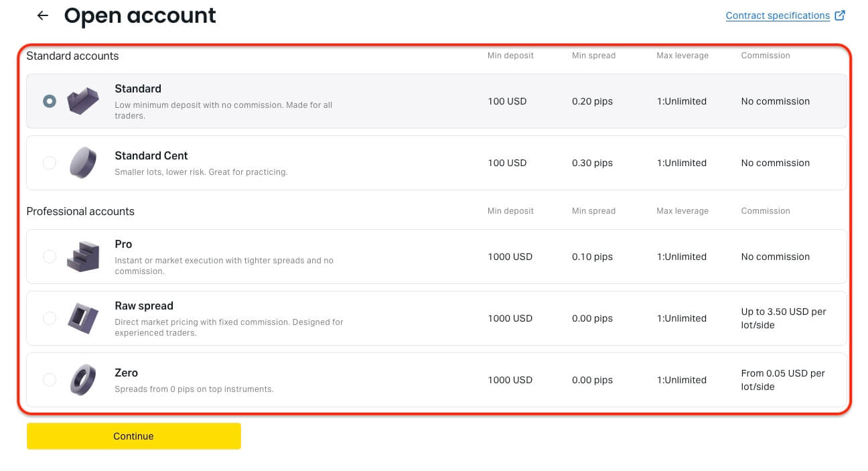Choose the Raw spread radio button
Viewport: 868px width, 471px height.
[50, 318]
